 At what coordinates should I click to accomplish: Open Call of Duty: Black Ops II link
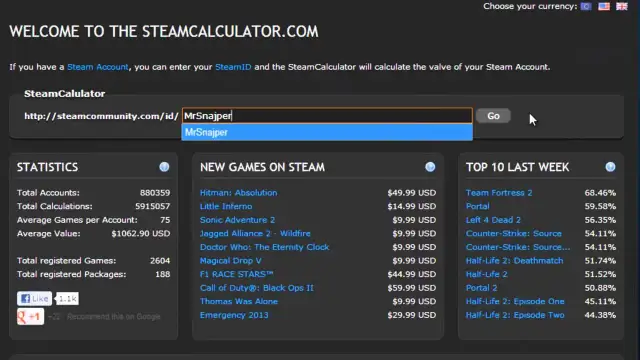[x=257, y=288]
